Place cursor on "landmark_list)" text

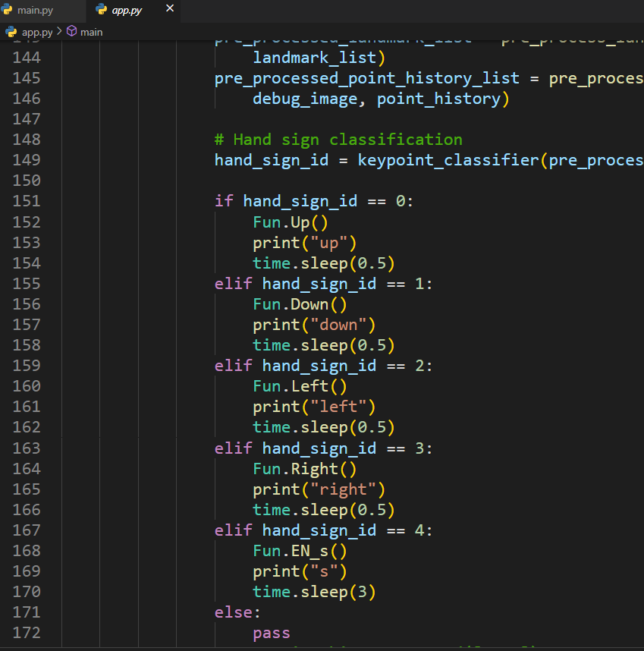(319, 58)
